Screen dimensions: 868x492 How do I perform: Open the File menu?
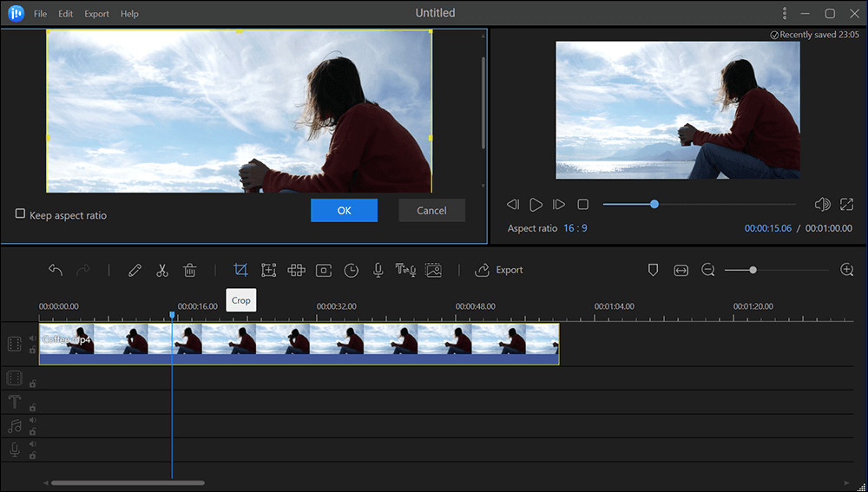point(41,14)
